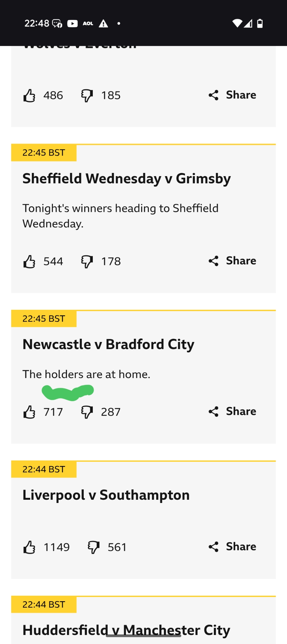This screenshot has width=287, height=644.
Task: Open the Liverpool v Southampton headline
Action: coord(106,495)
